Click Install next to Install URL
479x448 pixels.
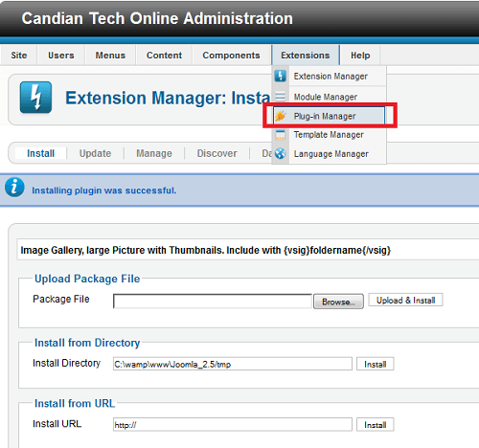pos(376,425)
